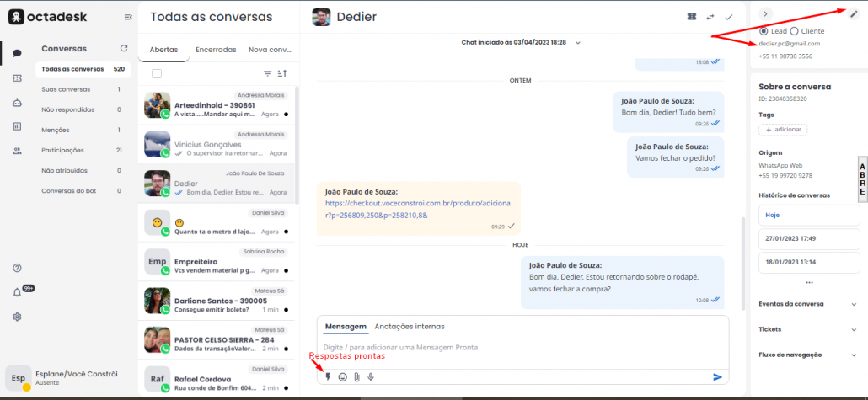Expand the Eventos da conversa section
This screenshot has height=400, width=868.
844,304
